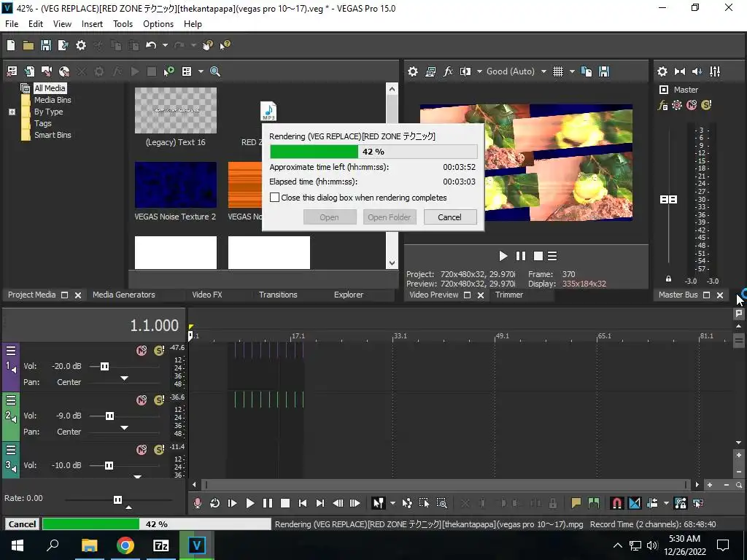The image size is (747, 560).
Task: Click the Render As icon in the main toolbar
Action: (63, 45)
